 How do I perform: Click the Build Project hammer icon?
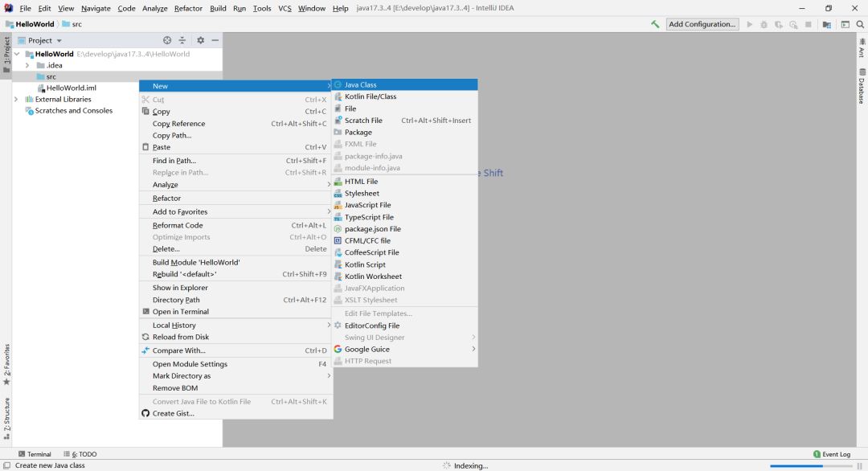point(655,24)
